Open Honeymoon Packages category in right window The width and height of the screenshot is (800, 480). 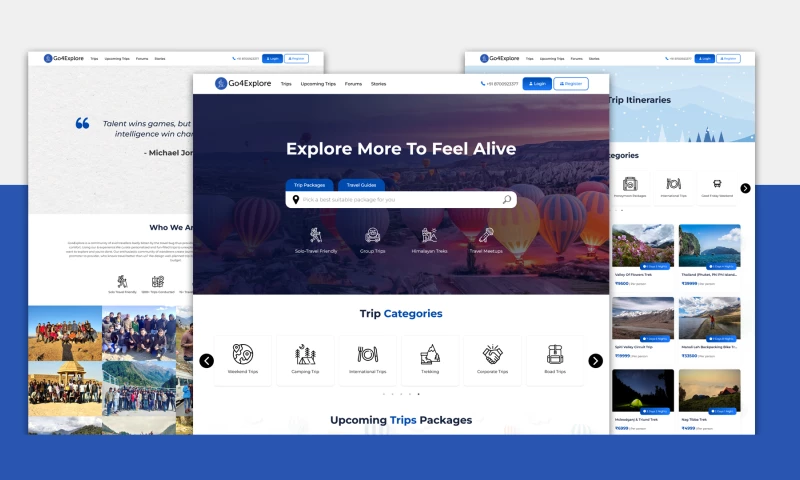(x=630, y=188)
